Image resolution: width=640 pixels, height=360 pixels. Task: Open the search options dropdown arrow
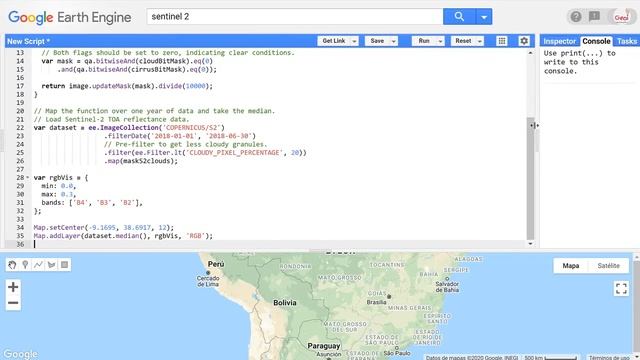[484, 17]
